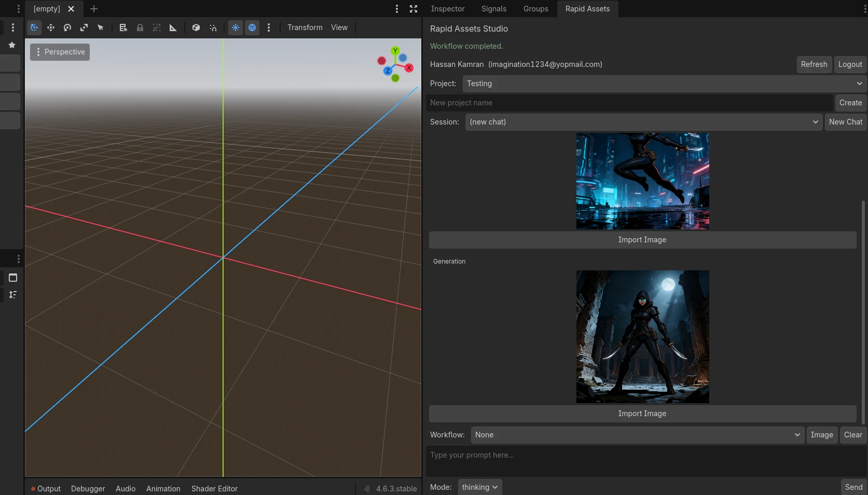The image size is (868, 495).
Task: Start a New Chat session
Action: tap(846, 122)
